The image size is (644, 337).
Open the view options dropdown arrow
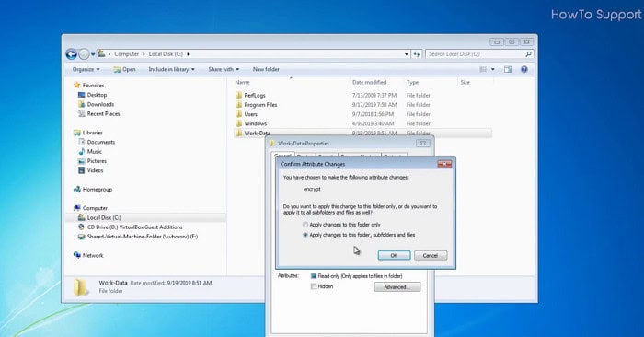coord(493,69)
